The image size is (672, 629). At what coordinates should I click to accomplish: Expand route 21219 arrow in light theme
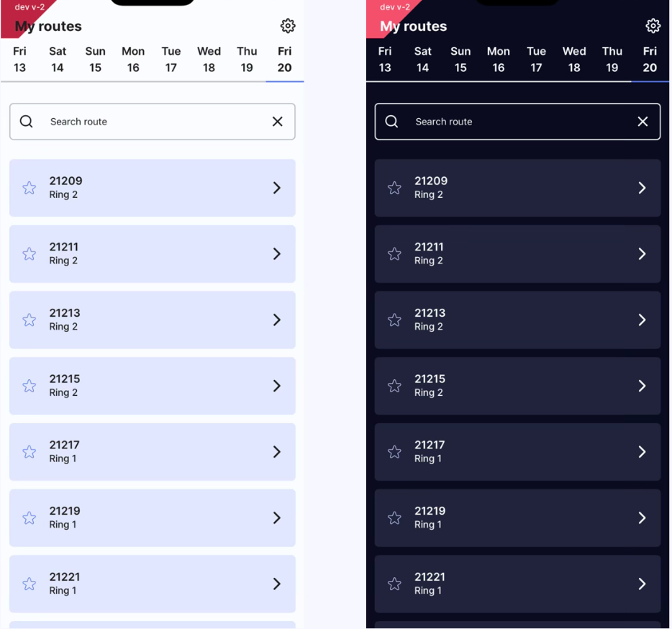(277, 518)
